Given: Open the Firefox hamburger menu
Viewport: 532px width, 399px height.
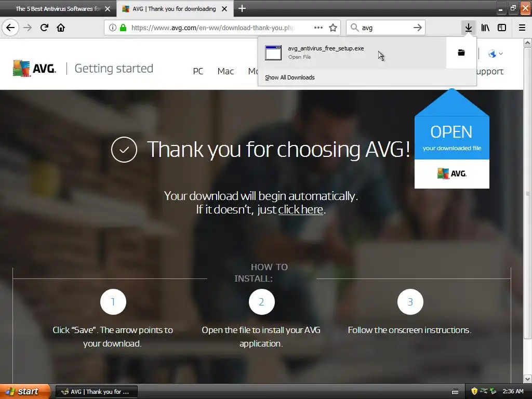Looking at the screenshot, I should pos(522,28).
